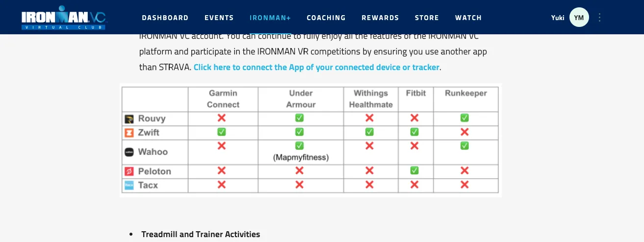Click the Peloton red logo icon

point(129,171)
